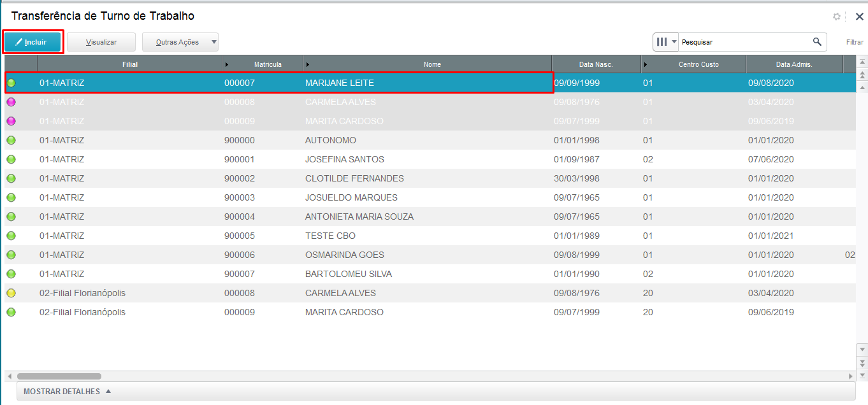This screenshot has height=405, width=868.
Task: Select the name JOSUELDO MARQUES
Action: pos(351,197)
